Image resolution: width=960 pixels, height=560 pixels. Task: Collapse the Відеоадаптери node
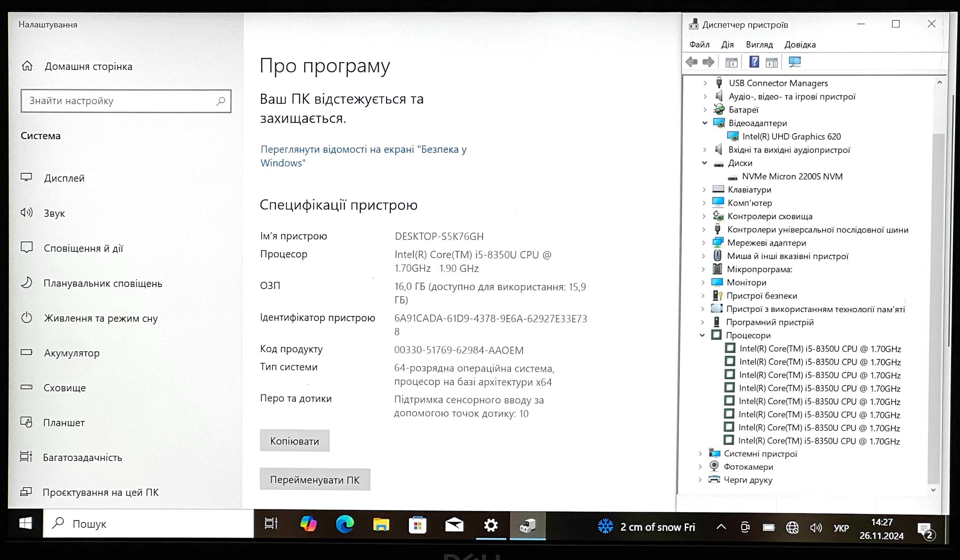click(x=705, y=123)
